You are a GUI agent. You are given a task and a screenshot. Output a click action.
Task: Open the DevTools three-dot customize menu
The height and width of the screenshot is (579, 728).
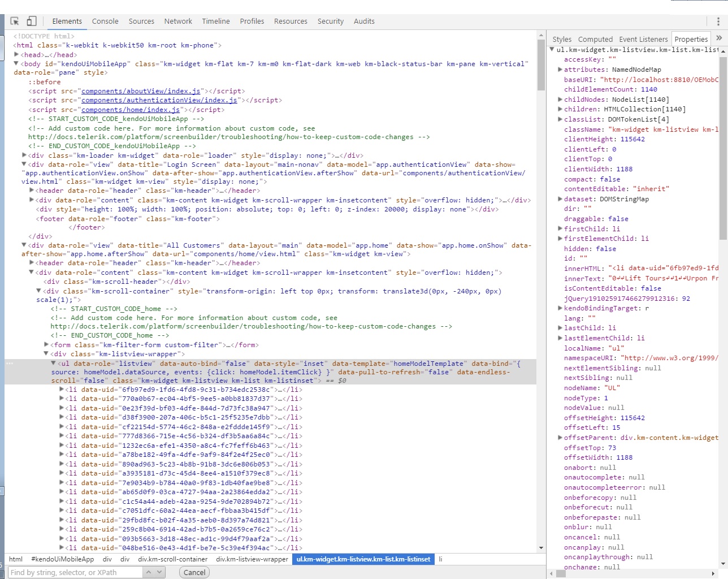point(718,21)
